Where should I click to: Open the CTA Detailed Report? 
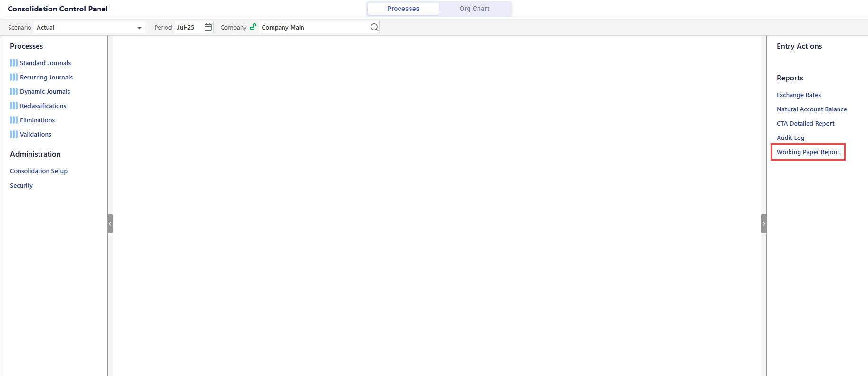point(805,123)
